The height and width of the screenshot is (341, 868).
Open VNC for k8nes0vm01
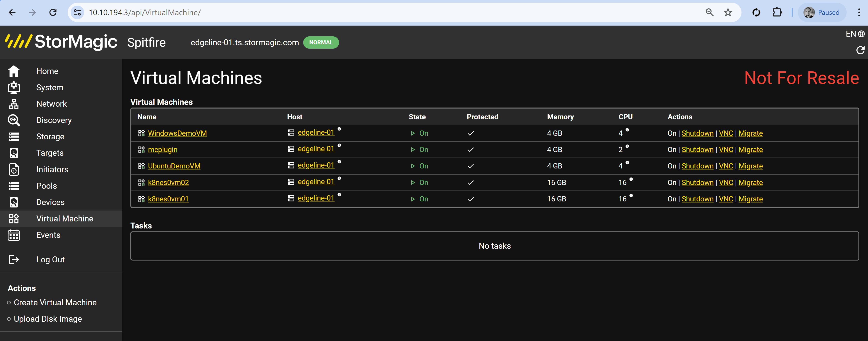click(x=726, y=199)
